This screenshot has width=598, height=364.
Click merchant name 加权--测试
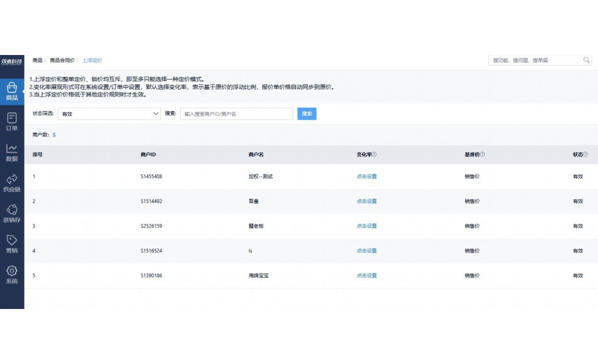(x=260, y=176)
